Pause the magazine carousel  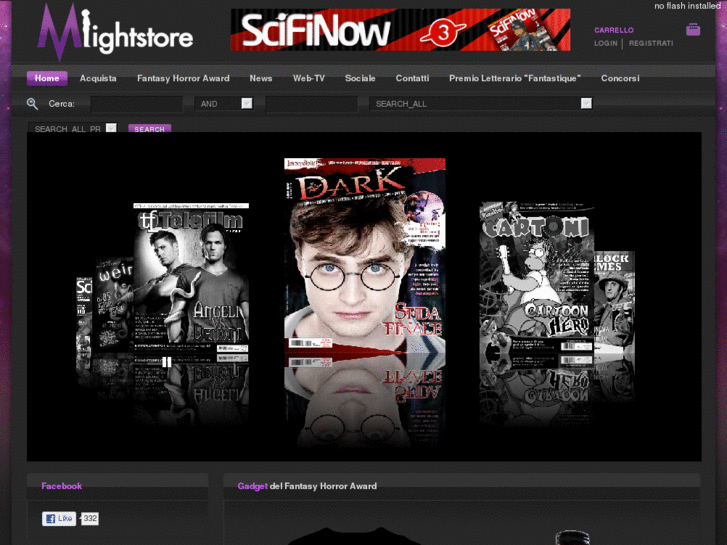pos(166,362)
